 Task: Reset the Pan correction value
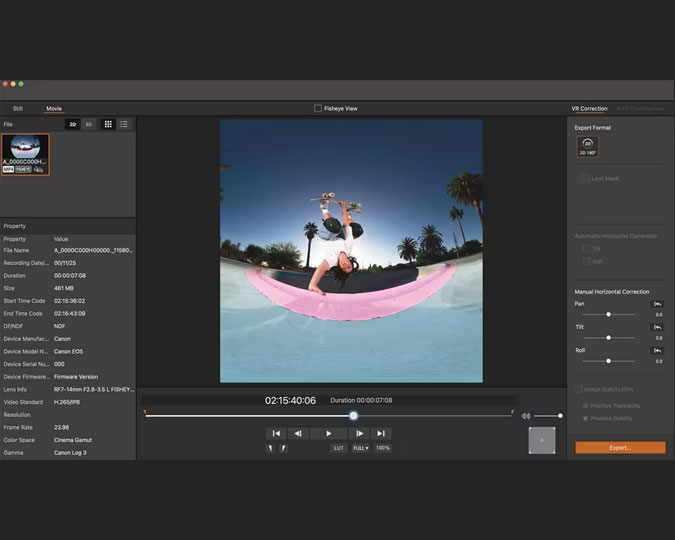[658, 303]
